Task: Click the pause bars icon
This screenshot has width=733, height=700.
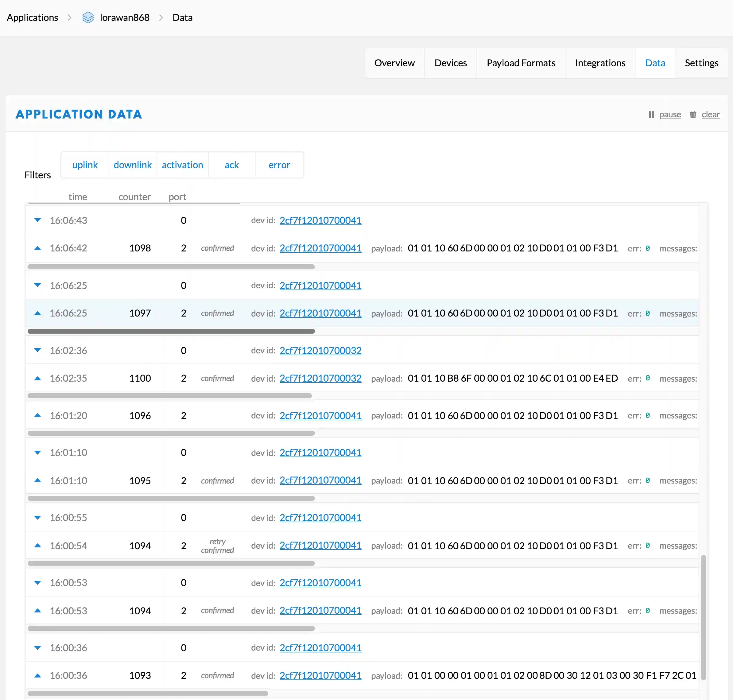Action: pos(651,115)
